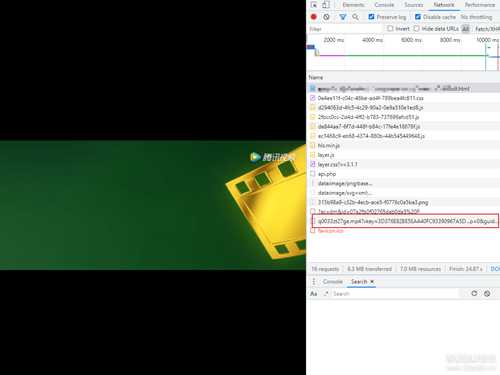This screenshot has height=375, width=500.
Task: Open the No throttling dropdown
Action: tap(476, 17)
